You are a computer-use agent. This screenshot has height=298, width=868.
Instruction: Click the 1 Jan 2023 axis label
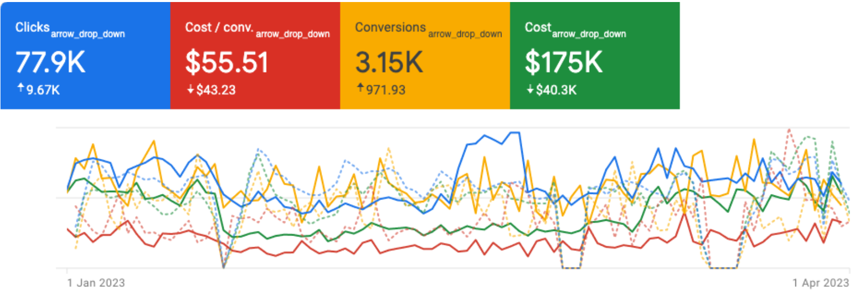[x=96, y=283]
